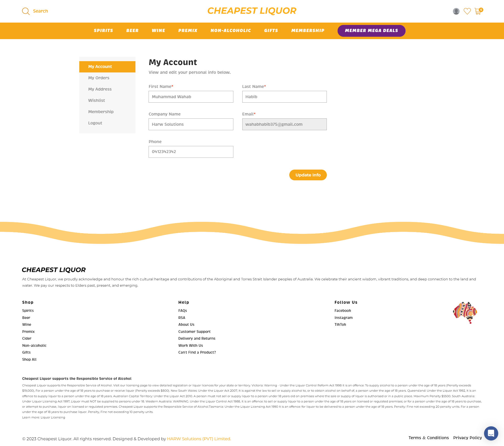The image size is (504, 446).
Task: Open the footer Premix link
Action: click(28, 332)
